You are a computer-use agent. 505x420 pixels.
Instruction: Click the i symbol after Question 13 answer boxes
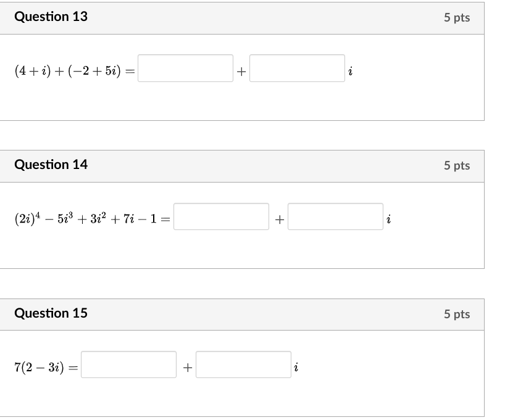tap(350, 71)
